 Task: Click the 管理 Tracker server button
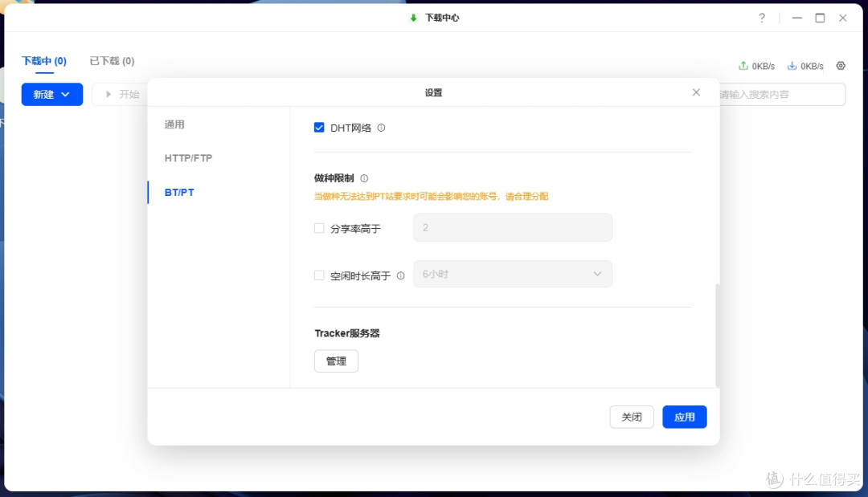click(x=336, y=361)
